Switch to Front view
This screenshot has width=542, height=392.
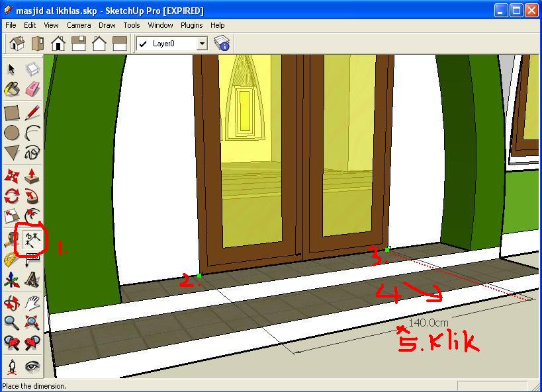[x=58, y=44]
